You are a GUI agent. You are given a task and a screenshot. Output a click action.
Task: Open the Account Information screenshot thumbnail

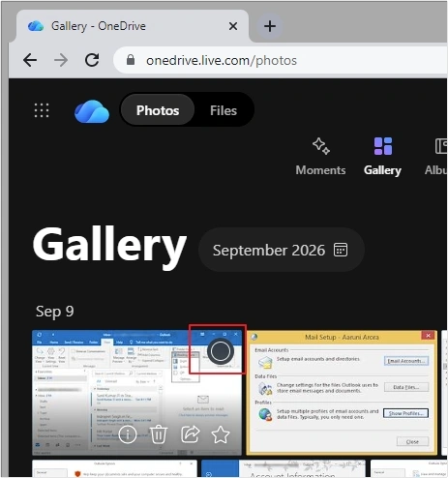click(284, 468)
